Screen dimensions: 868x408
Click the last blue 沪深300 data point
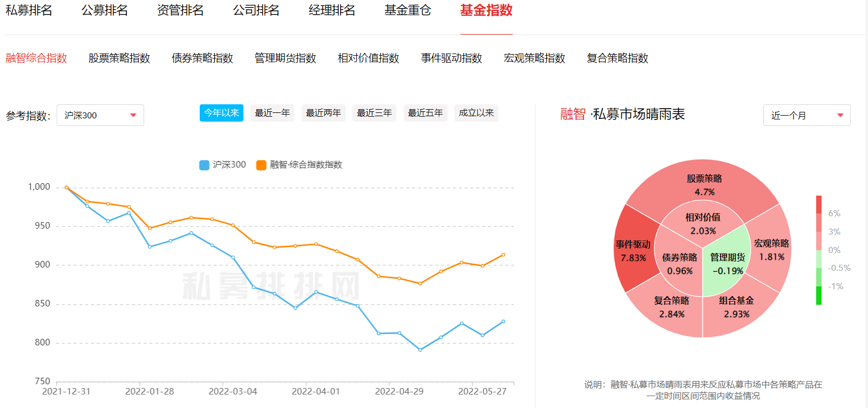(x=504, y=322)
